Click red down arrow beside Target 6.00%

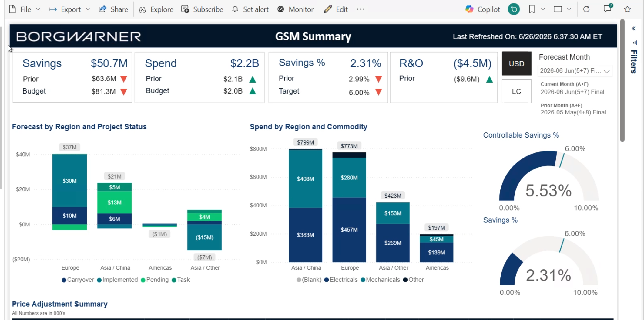(x=378, y=92)
